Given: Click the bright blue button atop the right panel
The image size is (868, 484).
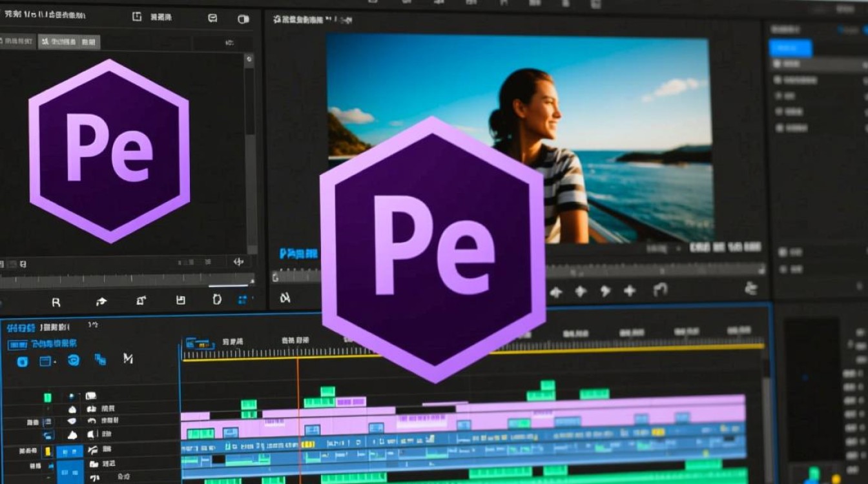Looking at the screenshot, I should point(790,48).
